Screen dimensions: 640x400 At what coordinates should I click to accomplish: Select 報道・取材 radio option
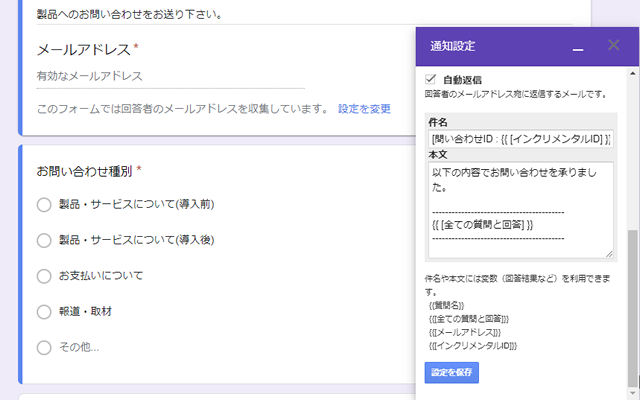44,312
